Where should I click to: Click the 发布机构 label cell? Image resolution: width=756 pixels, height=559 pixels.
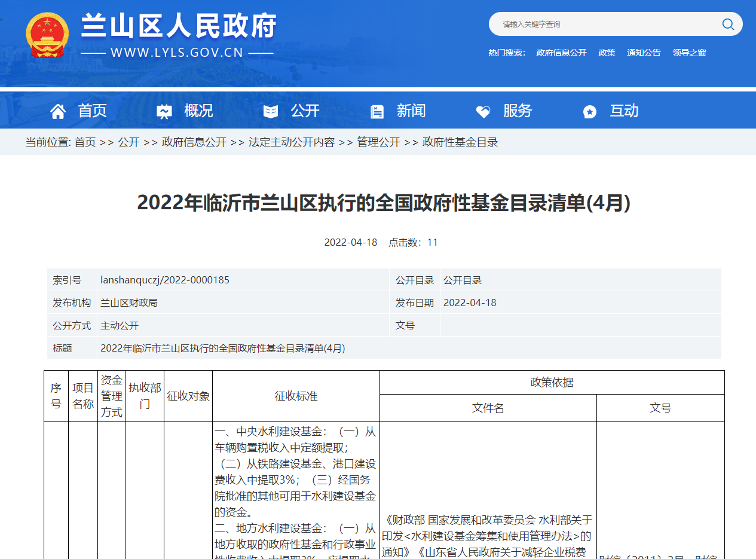[x=72, y=303]
